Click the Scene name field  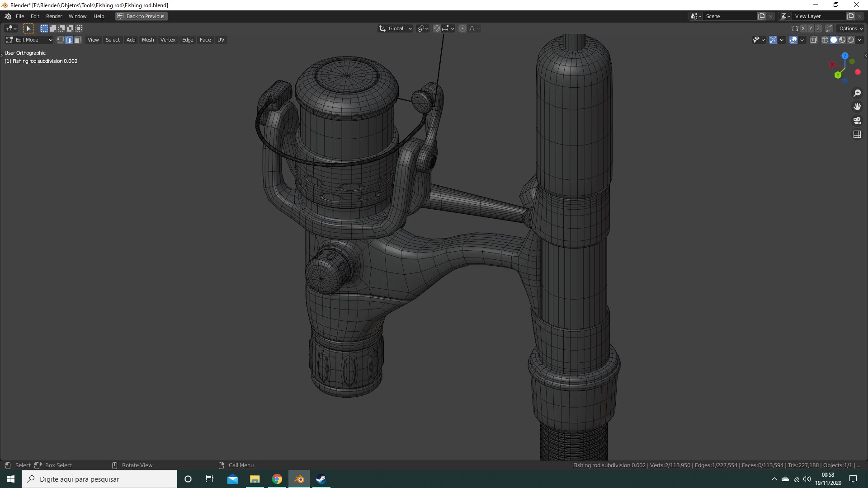730,16
